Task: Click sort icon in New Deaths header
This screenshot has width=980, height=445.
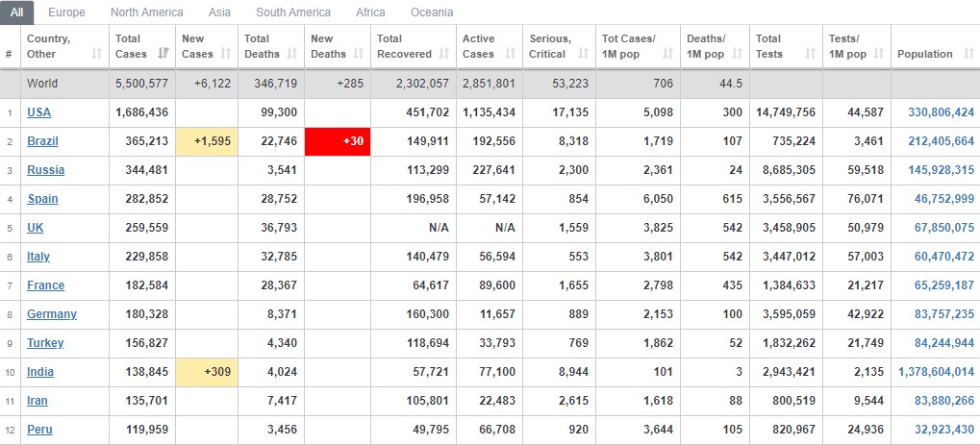Action: point(358,54)
